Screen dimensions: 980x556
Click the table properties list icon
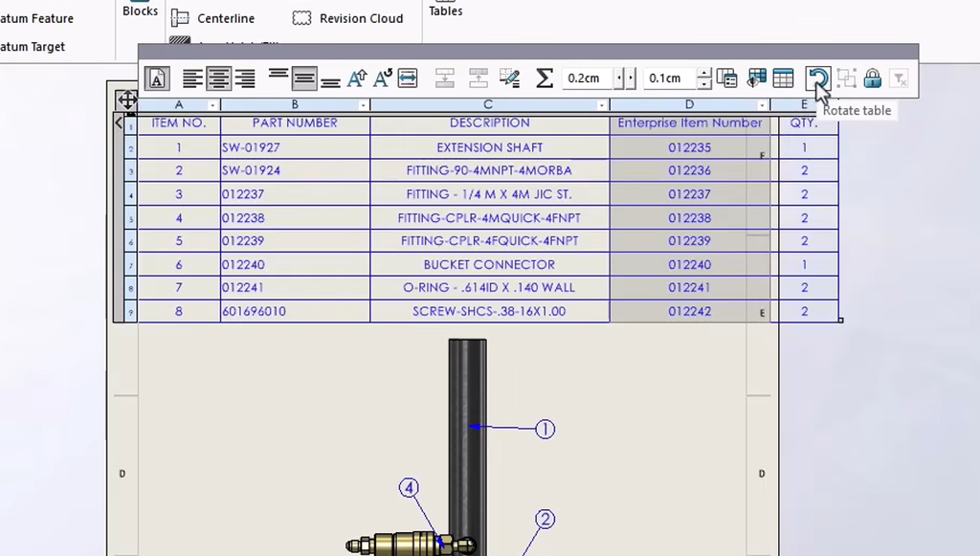(x=727, y=78)
